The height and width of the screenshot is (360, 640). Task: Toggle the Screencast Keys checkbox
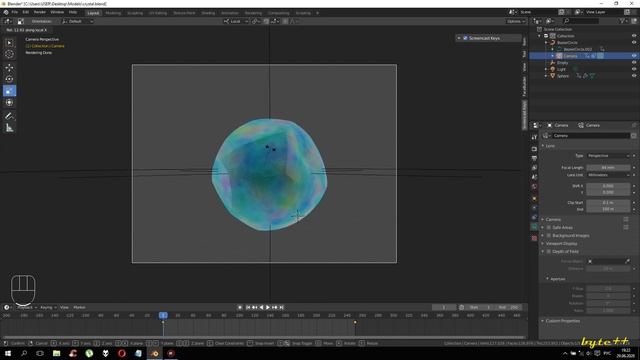tap(465, 38)
